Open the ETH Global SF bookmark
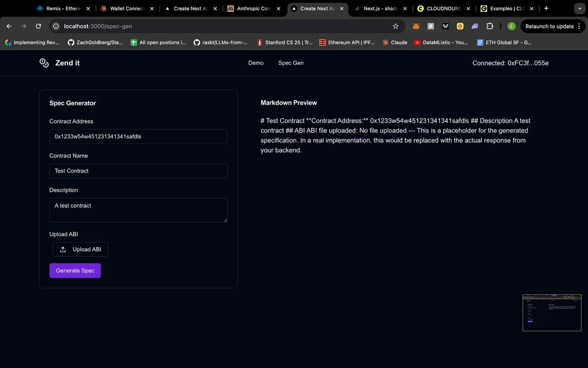This screenshot has width=588, height=368. click(x=504, y=42)
